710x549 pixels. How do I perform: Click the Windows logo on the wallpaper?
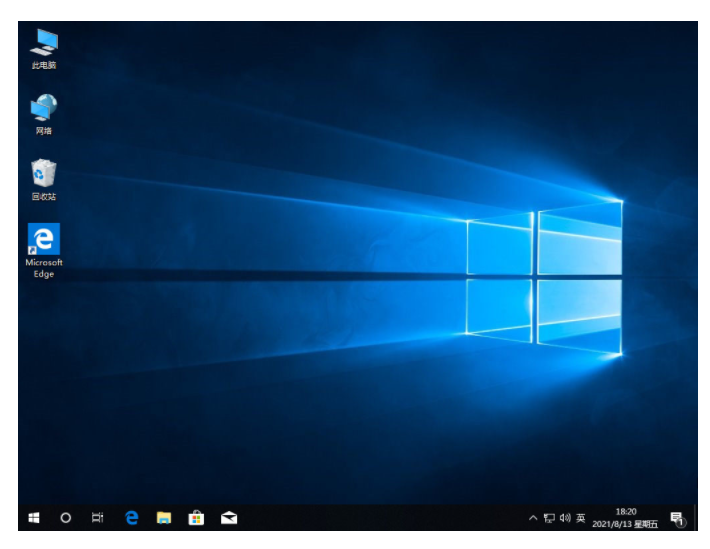544,277
